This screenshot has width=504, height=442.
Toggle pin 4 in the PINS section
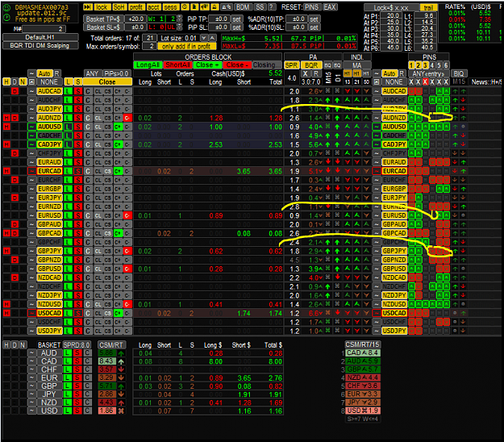point(432,65)
